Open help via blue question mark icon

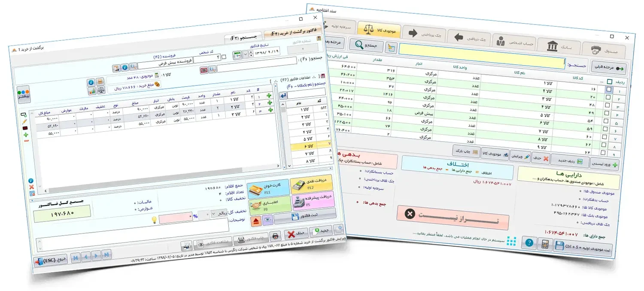[529, 243]
